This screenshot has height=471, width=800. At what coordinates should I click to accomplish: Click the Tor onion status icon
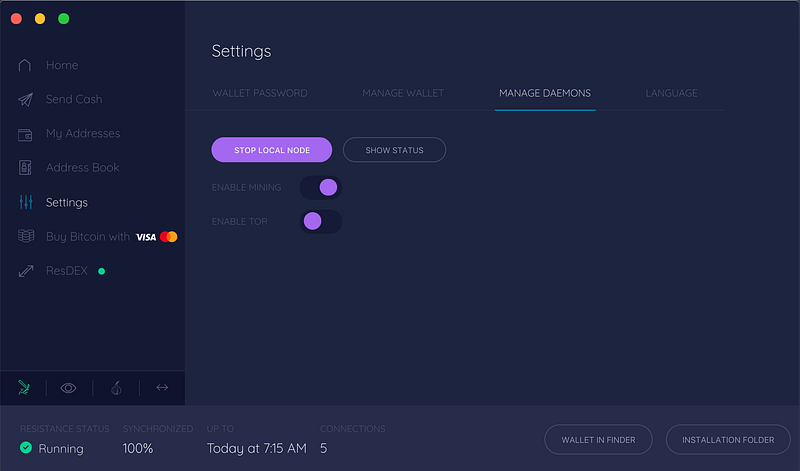(x=116, y=388)
